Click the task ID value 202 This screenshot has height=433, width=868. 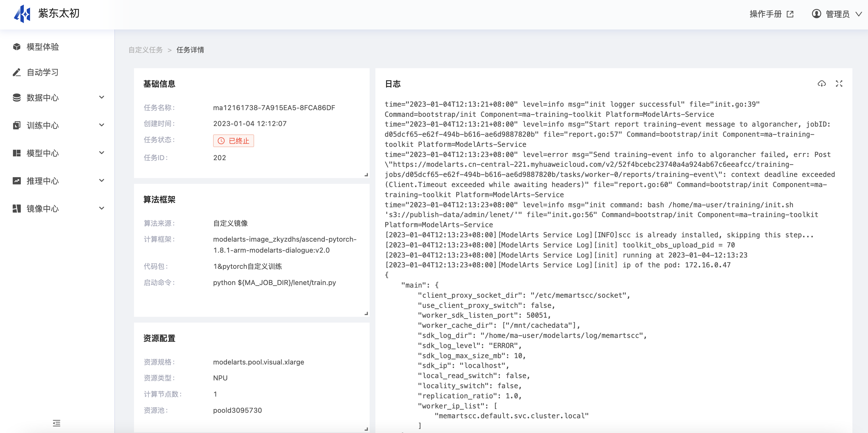coord(219,158)
